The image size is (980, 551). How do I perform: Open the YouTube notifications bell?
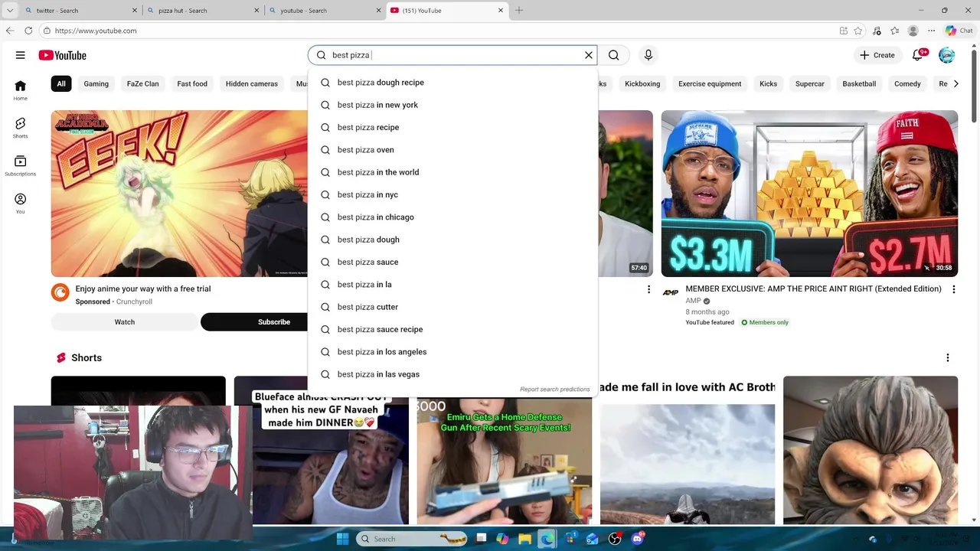point(918,55)
